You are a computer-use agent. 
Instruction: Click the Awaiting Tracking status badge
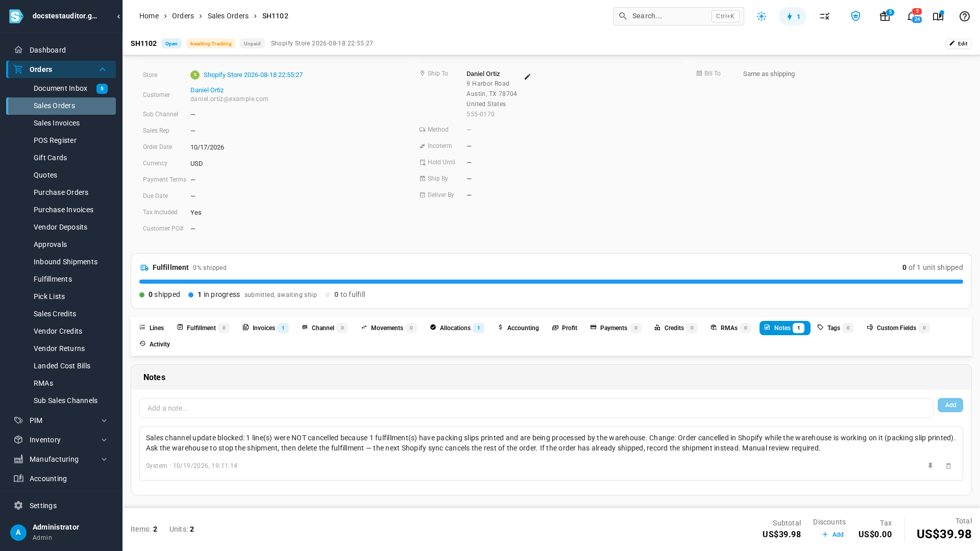(211, 44)
